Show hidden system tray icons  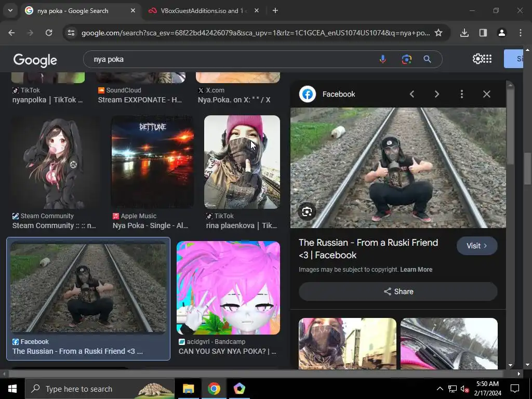[440, 389]
